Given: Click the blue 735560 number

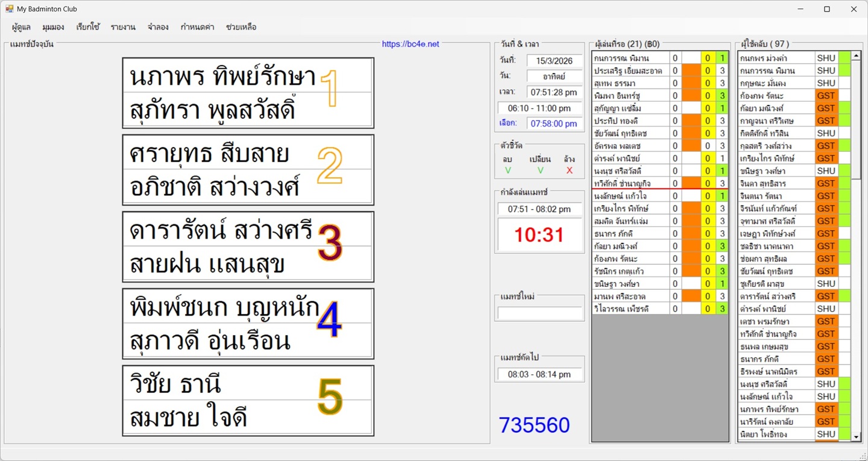Looking at the screenshot, I should click(534, 425).
